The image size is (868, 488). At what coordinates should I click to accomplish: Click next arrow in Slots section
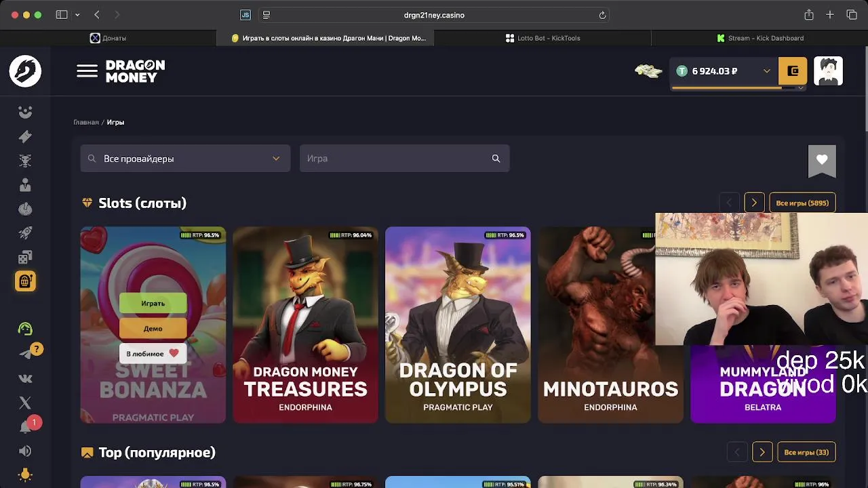754,203
